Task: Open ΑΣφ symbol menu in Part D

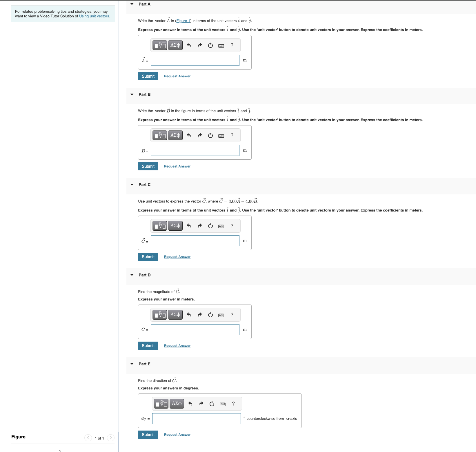Action: pyautogui.click(x=175, y=314)
